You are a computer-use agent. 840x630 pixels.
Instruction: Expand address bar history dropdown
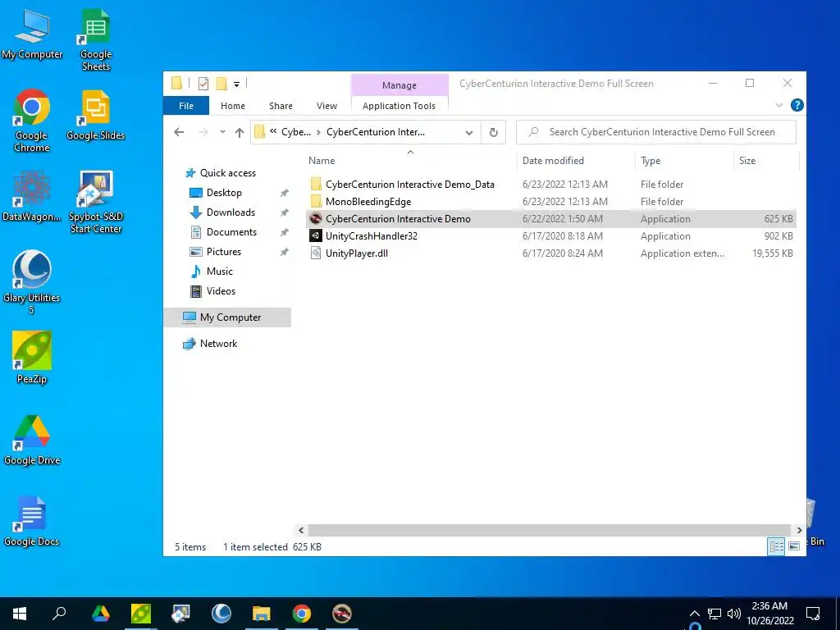(468, 132)
